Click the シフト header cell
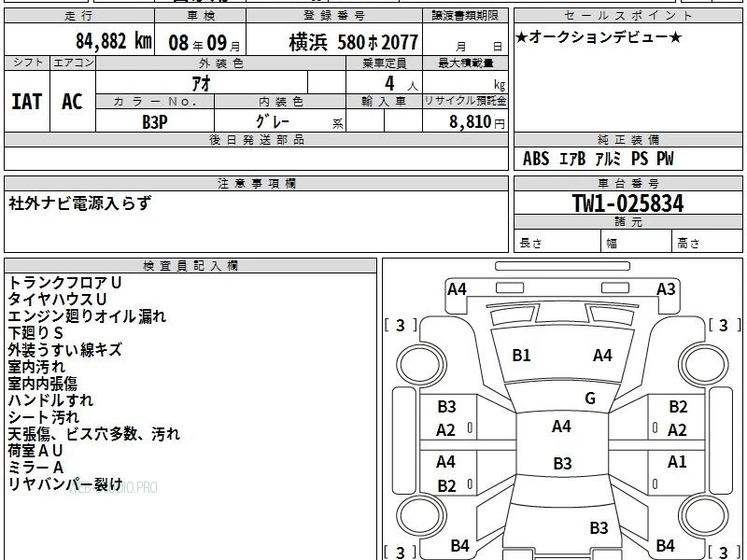Image resolution: width=747 pixels, height=560 pixels. pyautogui.click(x=27, y=63)
